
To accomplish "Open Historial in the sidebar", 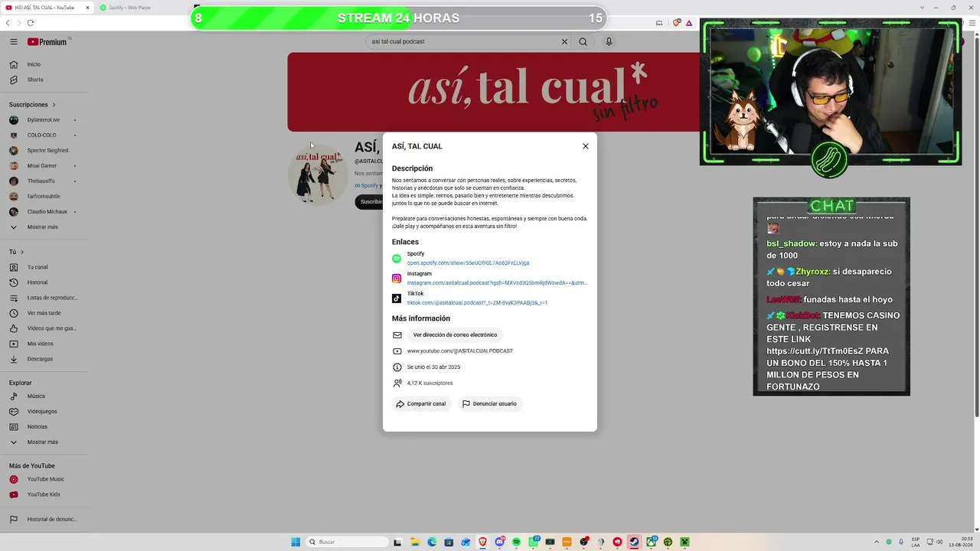I will 44,282.
